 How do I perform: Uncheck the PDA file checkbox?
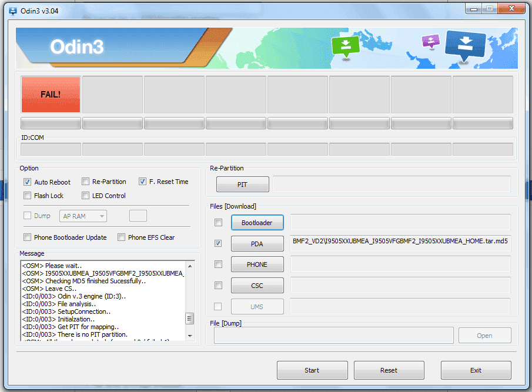[x=219, y=243]
